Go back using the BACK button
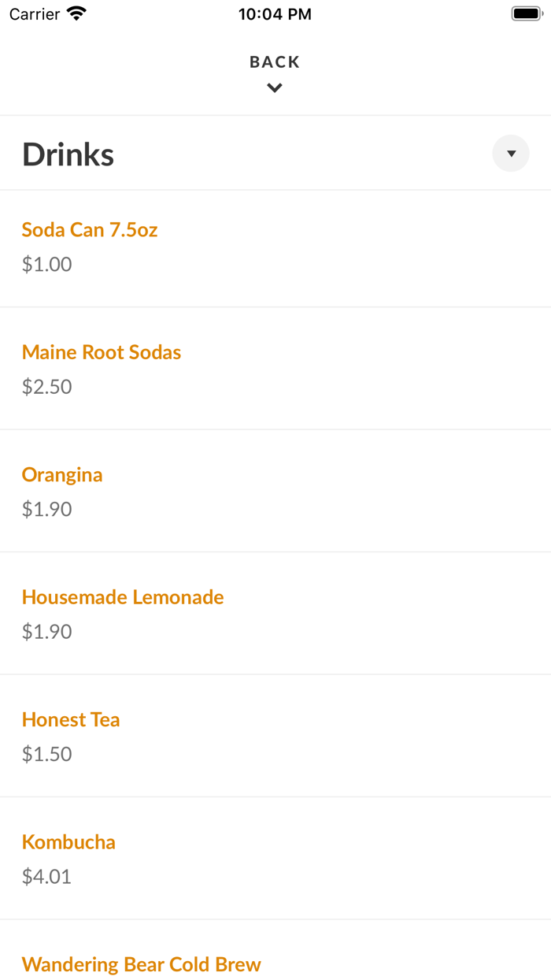551x980 pixels. coord(274,61)
